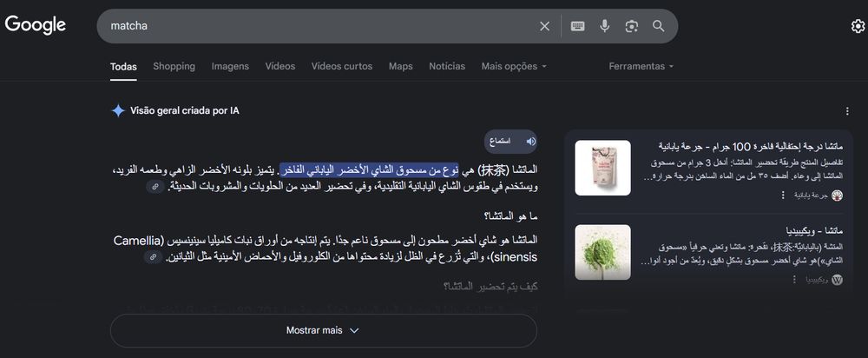Open settings gear icon
This screenshot has width=868, height=358.
858,26
